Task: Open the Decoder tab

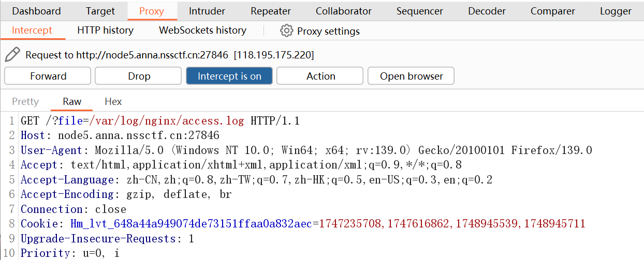Action: (x=487, y=11)
